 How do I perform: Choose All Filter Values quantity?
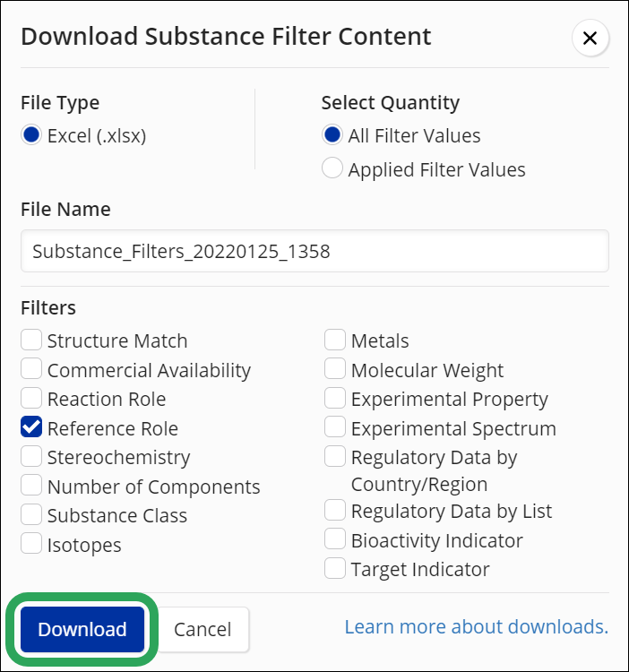[x=332, y=135]
